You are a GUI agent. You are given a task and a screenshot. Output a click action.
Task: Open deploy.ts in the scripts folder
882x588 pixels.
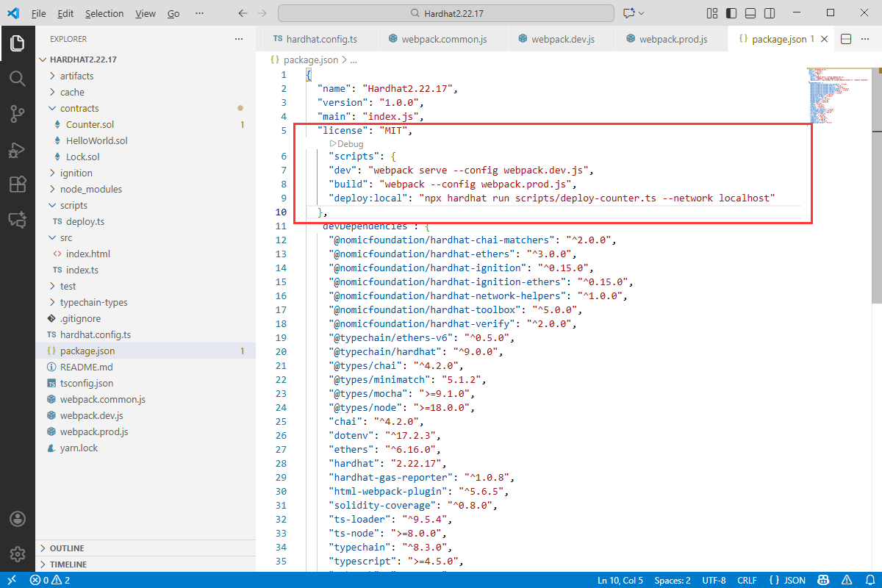(x=85, y=221)
